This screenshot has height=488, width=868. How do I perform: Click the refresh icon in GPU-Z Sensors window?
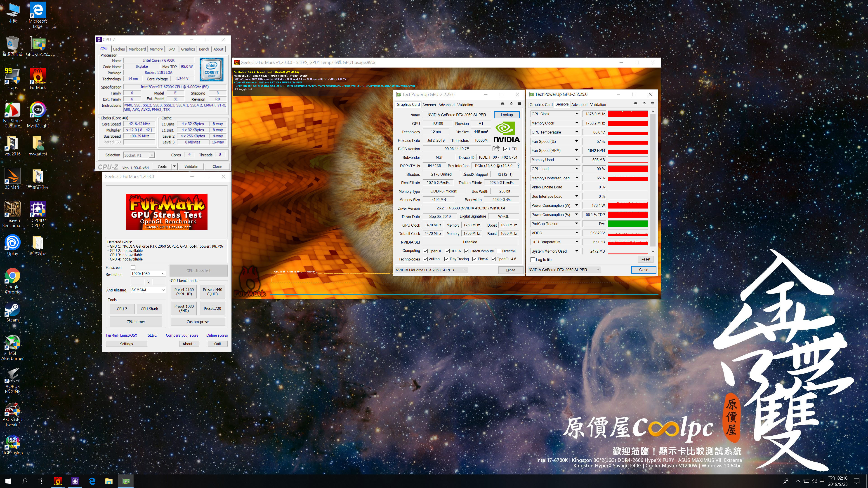[x=644, y=103]
